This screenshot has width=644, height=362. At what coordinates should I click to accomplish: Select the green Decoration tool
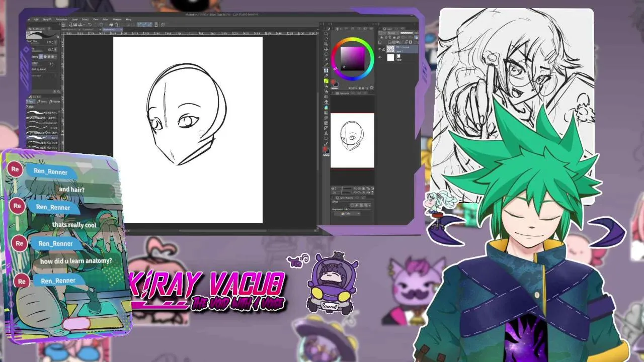point(326,81)
